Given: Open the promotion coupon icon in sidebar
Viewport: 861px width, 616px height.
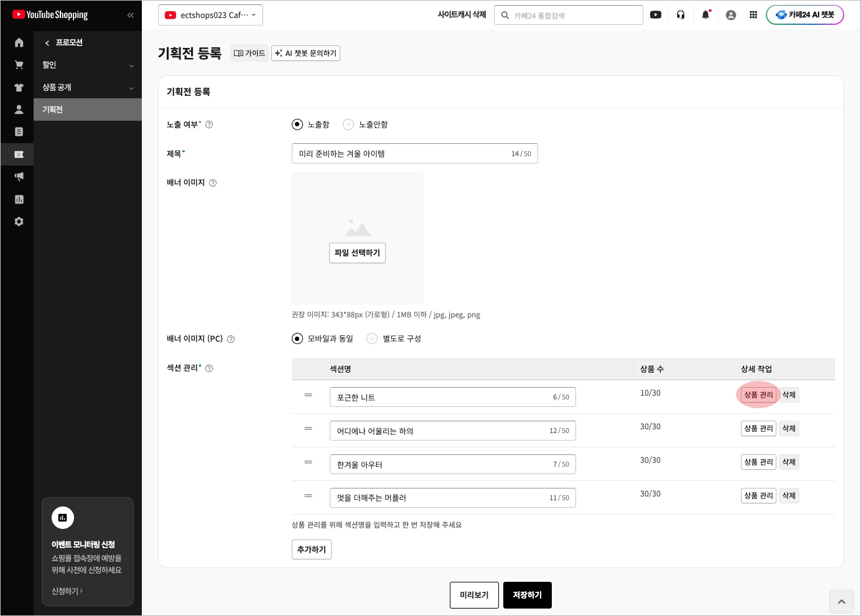Looking at the screenshot, I should tap(19, 154).
